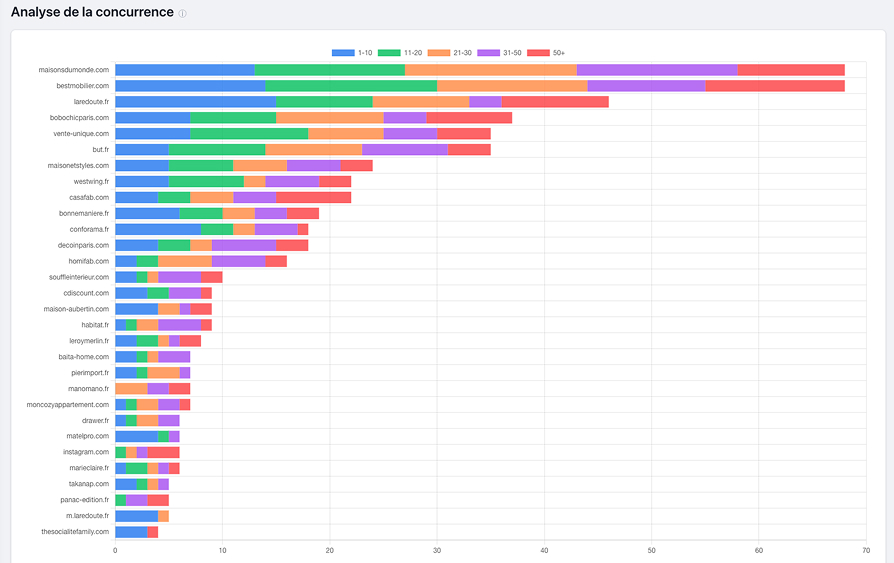Click the moncozyappartement.com label
This screenshot has width=894, height=563.
click(68, 405)
